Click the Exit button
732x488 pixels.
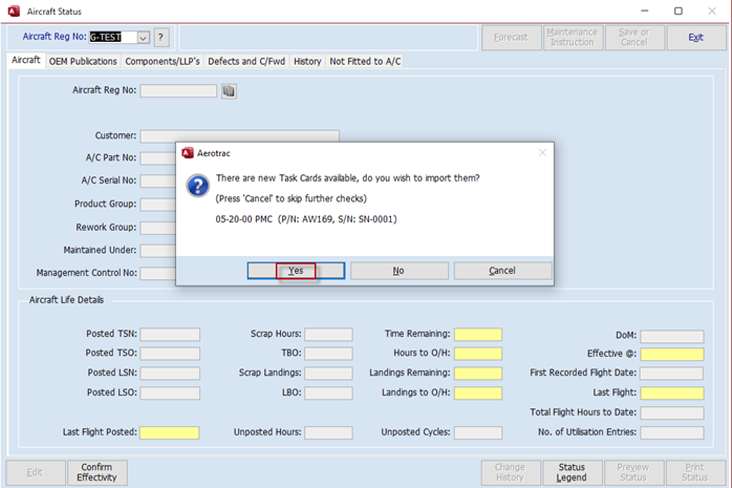[696, 37]
